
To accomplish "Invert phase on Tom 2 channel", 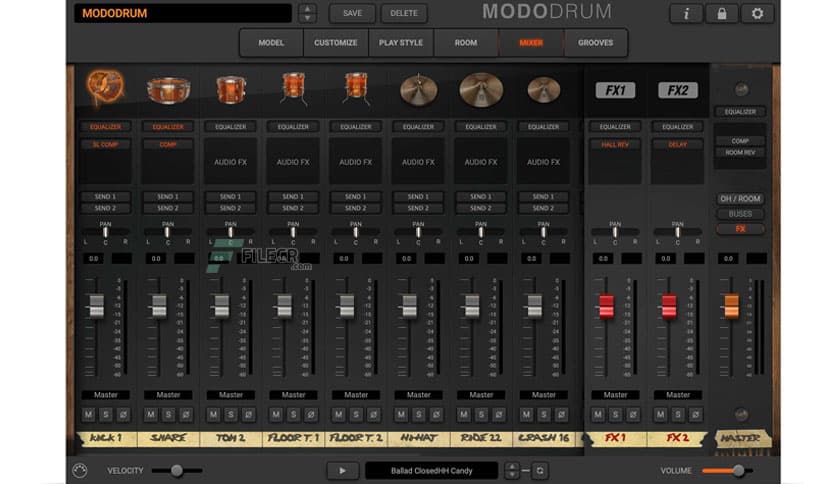I will click(x=248, y=414).
